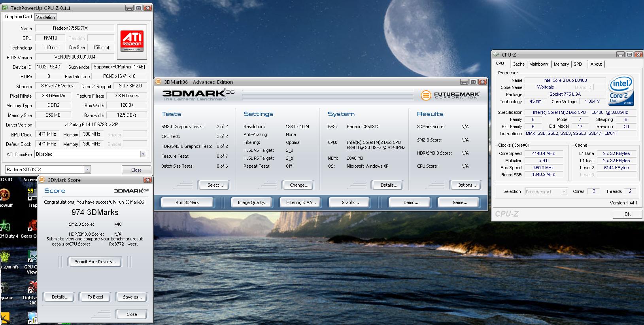Screen dimensions: 644x325
Task: Click the Close button in GPU-Z
Action: click(x=136, y=170)
